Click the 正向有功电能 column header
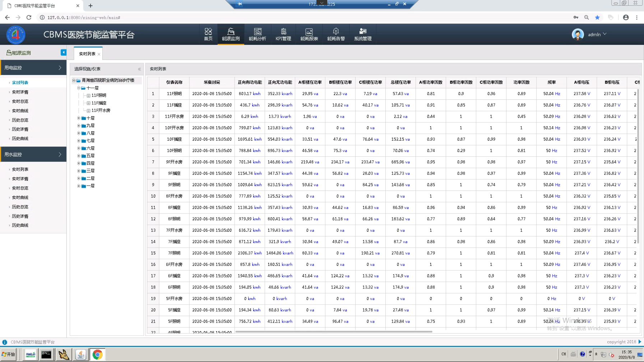Image resolution: width=644 pixels, height=362 pixels. coord(250,82)
